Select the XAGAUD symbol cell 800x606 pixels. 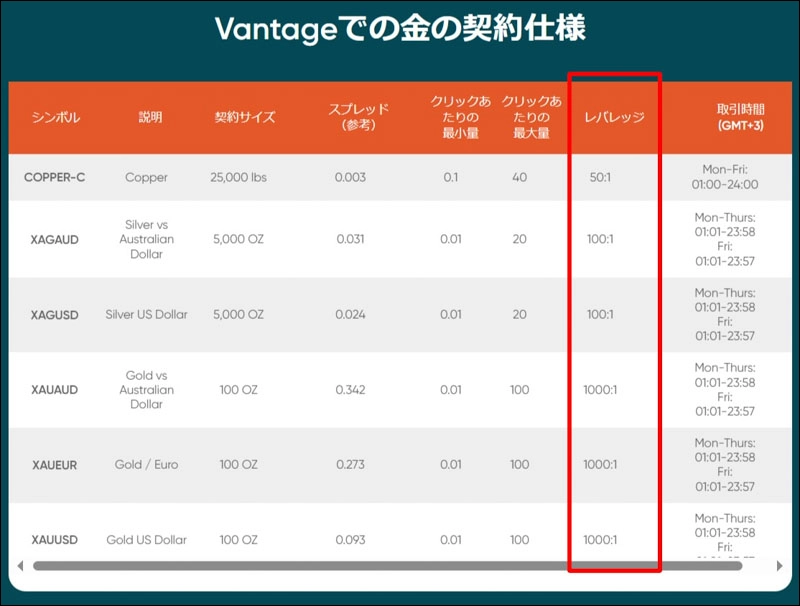click(x=54, y=240)
